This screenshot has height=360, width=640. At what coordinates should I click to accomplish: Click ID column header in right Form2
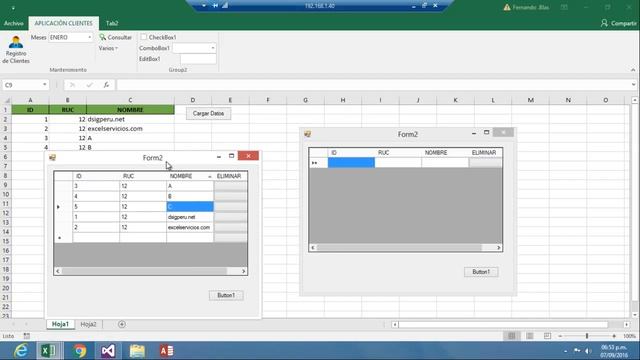tap(351, 153)
